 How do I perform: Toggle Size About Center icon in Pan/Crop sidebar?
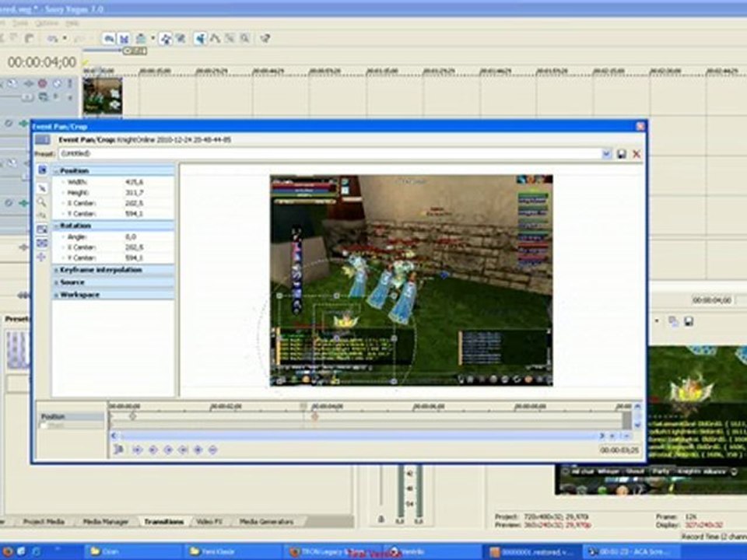coord(42,243)
